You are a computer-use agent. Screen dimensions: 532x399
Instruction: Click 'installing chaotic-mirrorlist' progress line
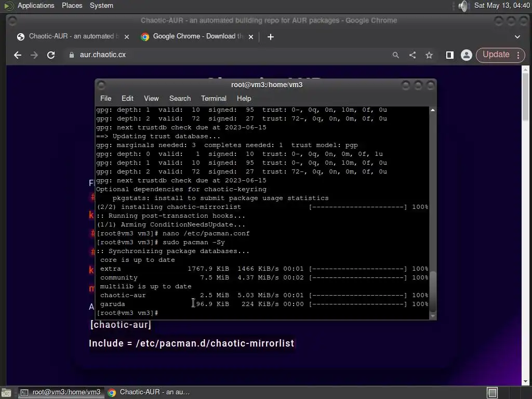[262, 207]
